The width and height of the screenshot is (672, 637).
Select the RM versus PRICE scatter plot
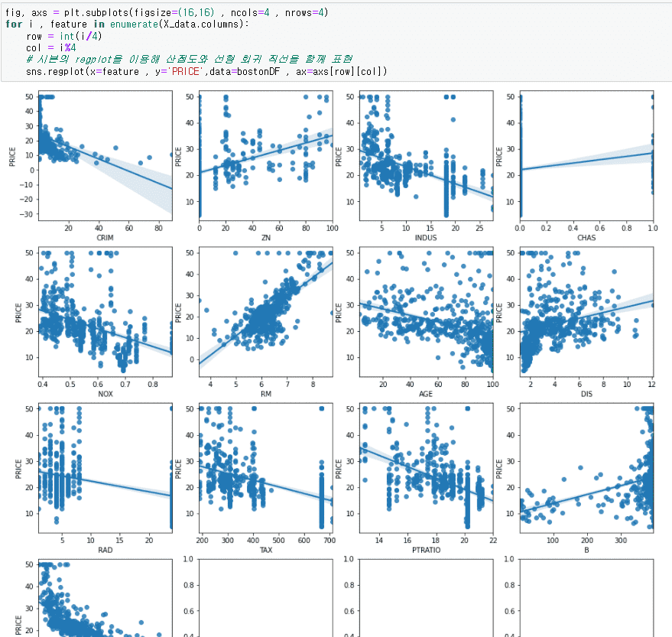click(x=266, y=312)
